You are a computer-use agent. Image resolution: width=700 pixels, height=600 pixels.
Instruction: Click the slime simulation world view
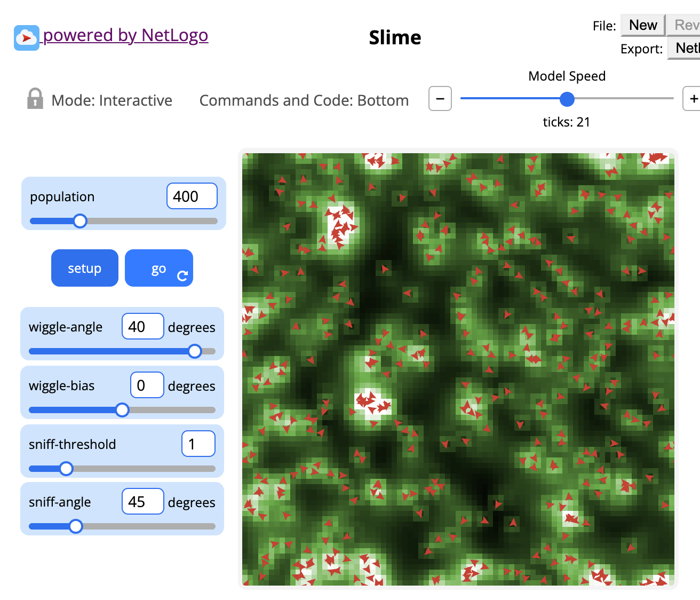point(458,369)
